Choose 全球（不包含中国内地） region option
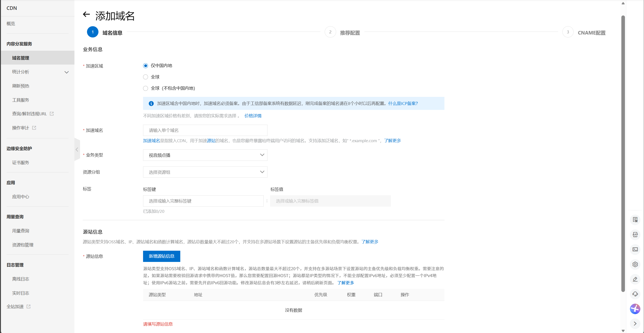 pyautogui.click(x=146, y=88)
